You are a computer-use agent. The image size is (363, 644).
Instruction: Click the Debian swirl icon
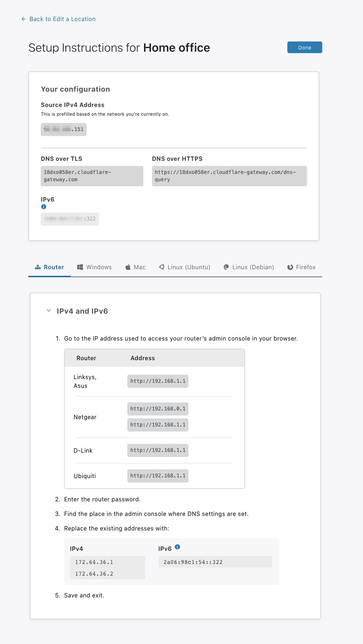click(226, 267)
